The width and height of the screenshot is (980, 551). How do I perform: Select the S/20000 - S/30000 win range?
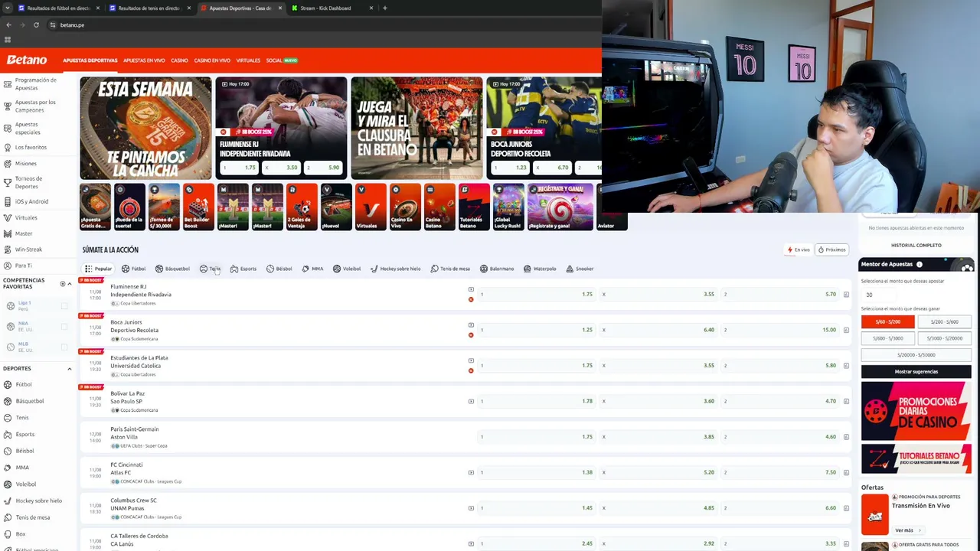[x=916, y=355]
